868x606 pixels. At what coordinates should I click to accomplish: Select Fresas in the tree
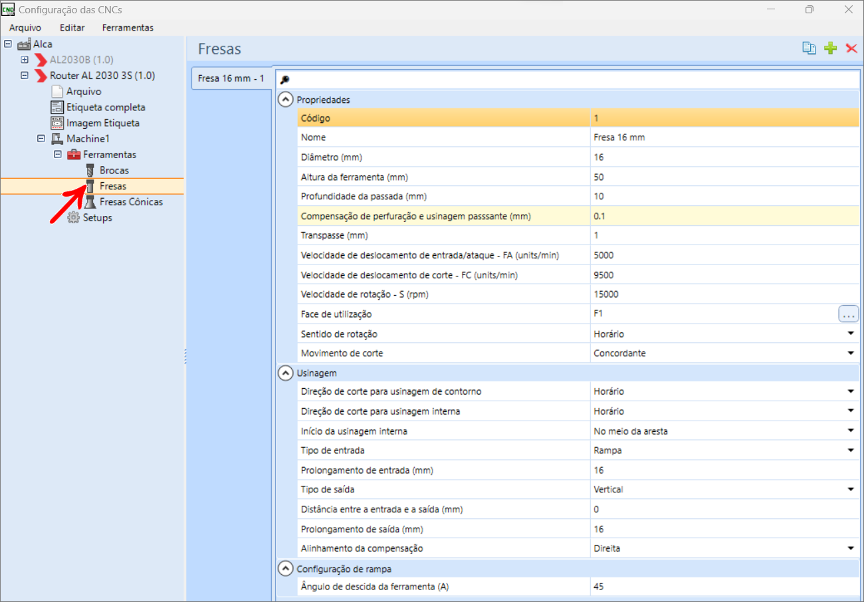pos(113,187)
